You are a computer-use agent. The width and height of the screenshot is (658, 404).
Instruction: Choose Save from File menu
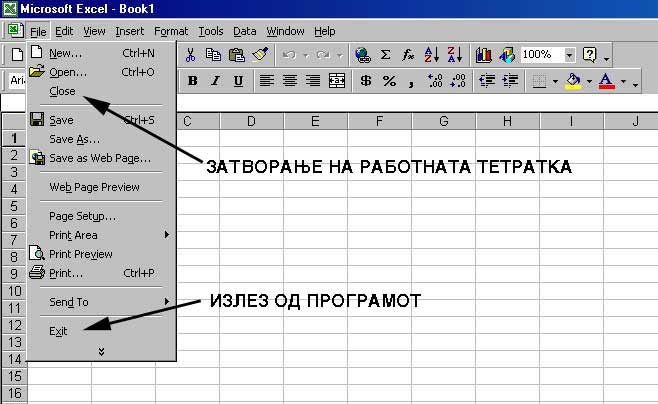coord(101,120)
